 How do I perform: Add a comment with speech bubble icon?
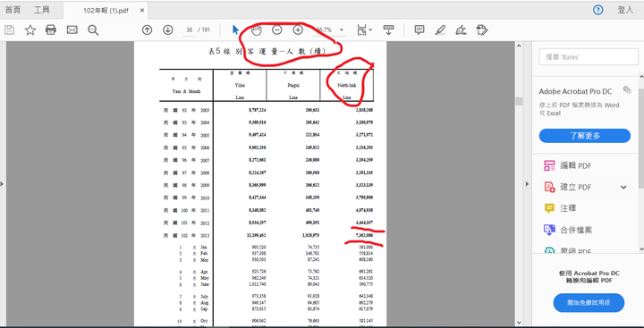coord(419,30)
